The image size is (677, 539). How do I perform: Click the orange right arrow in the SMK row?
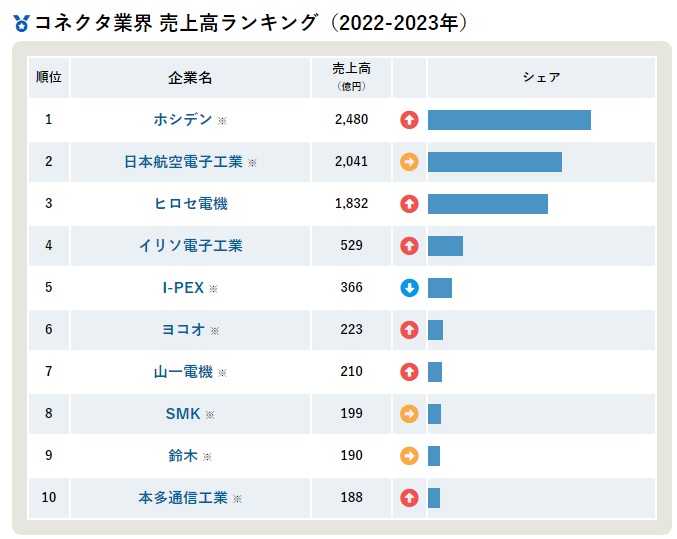[x=409, y=414]
